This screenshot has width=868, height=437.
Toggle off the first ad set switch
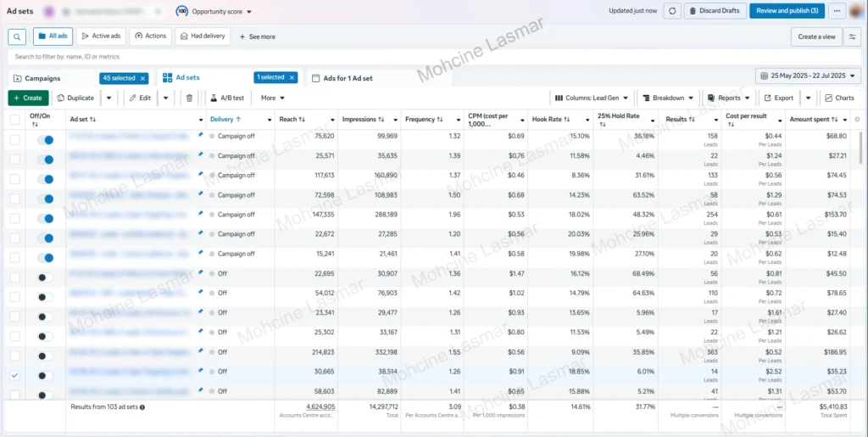(45, 136)
